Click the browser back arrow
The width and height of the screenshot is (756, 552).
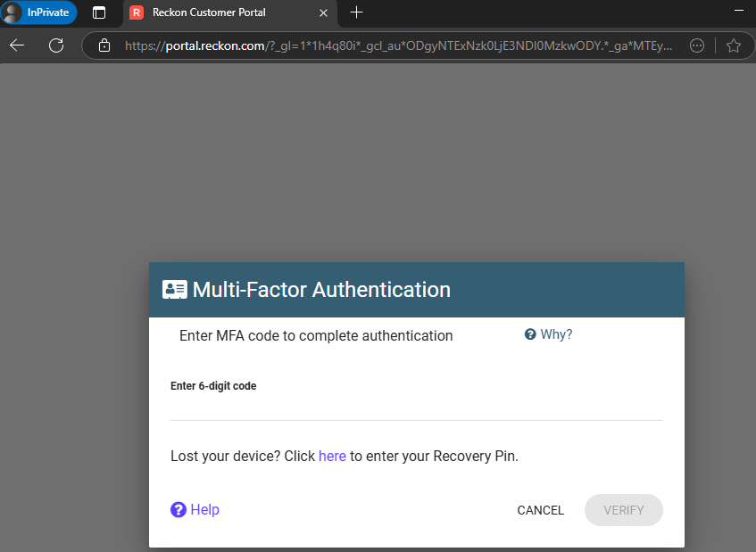point(17,45)
